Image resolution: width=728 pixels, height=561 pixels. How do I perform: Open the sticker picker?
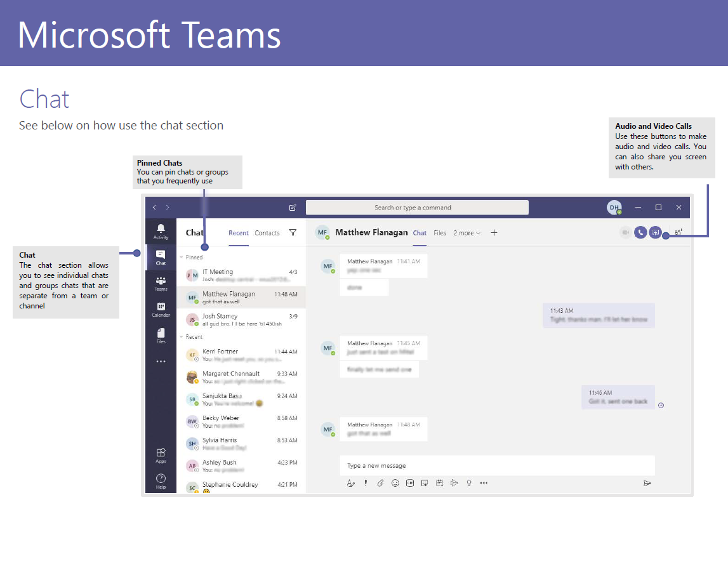[425, 483]
